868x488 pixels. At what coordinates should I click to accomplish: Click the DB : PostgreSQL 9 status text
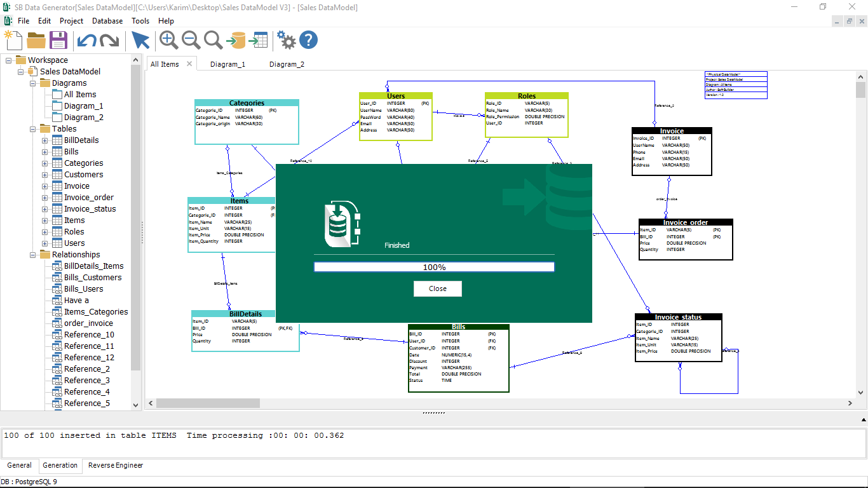(29, 482)
